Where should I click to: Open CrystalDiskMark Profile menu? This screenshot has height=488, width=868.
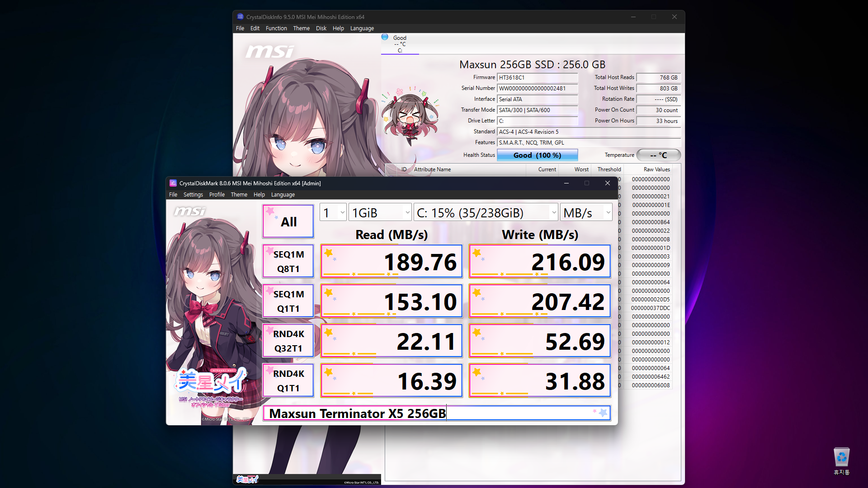pos(217,195)
